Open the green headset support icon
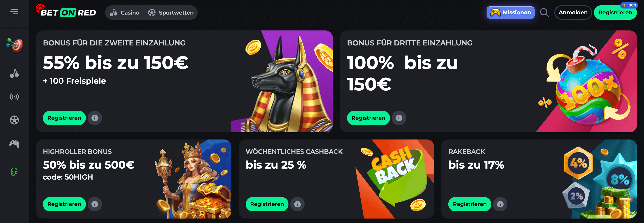This screenshot has height=223, width=644. 14,172
